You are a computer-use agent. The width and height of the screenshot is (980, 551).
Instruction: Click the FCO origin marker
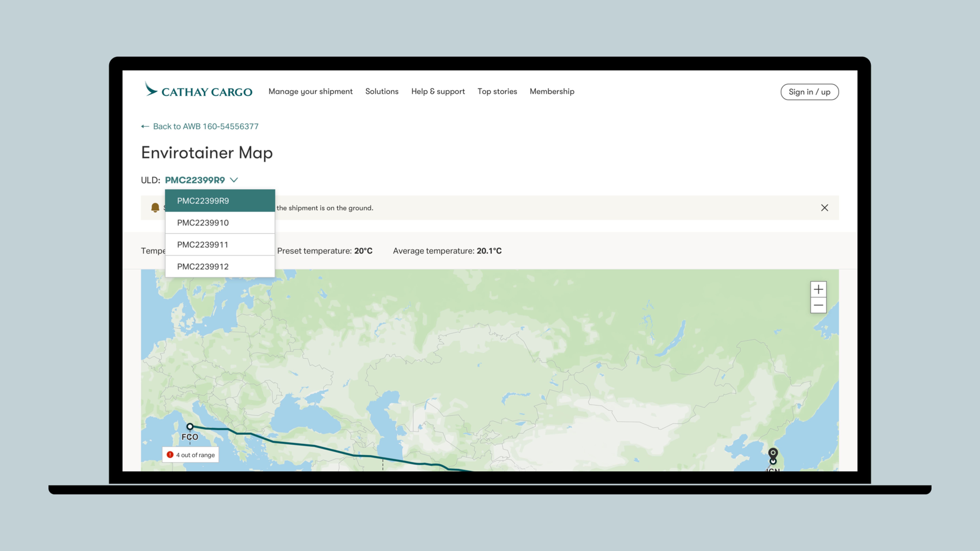[190, 427]
